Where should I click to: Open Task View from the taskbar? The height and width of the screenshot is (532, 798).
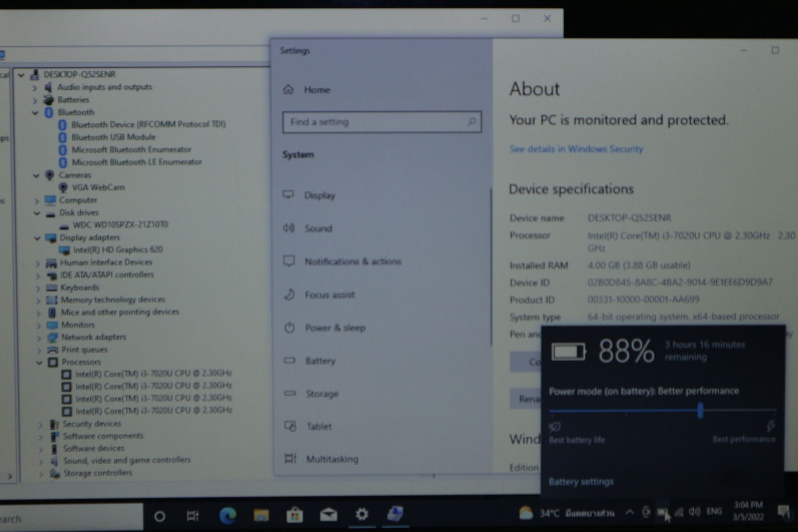pyautogui.click(x=193, y=516)
